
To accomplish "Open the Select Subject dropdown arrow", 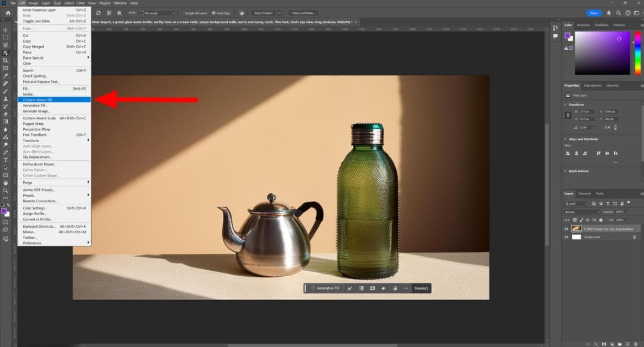I will tap(280, 13).
